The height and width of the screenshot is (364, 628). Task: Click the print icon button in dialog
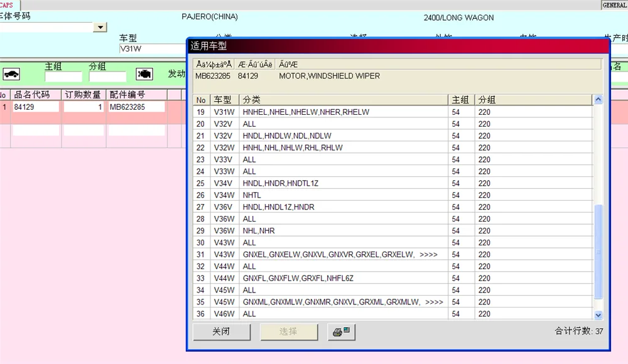click(341, 332)
